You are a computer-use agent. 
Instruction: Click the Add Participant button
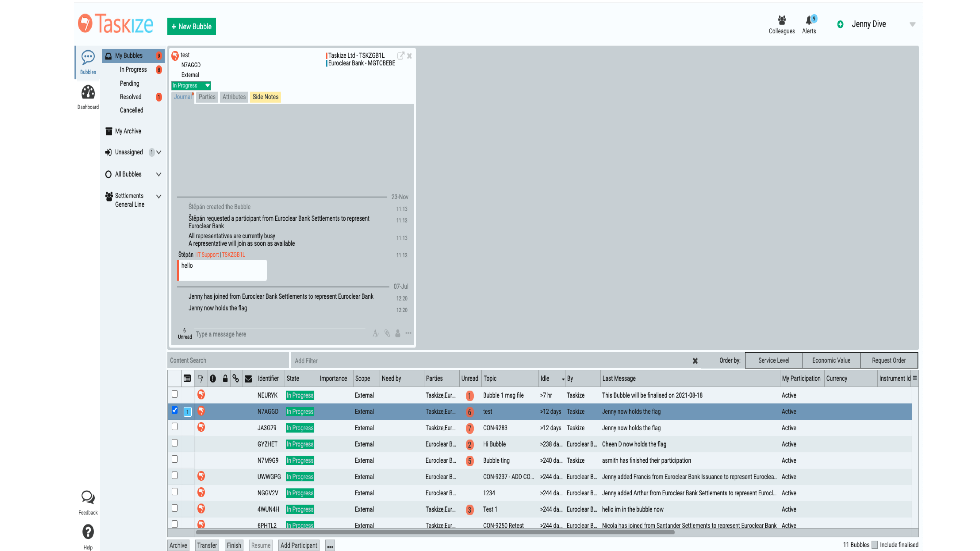pyautogui.click(x=299, y=545)
